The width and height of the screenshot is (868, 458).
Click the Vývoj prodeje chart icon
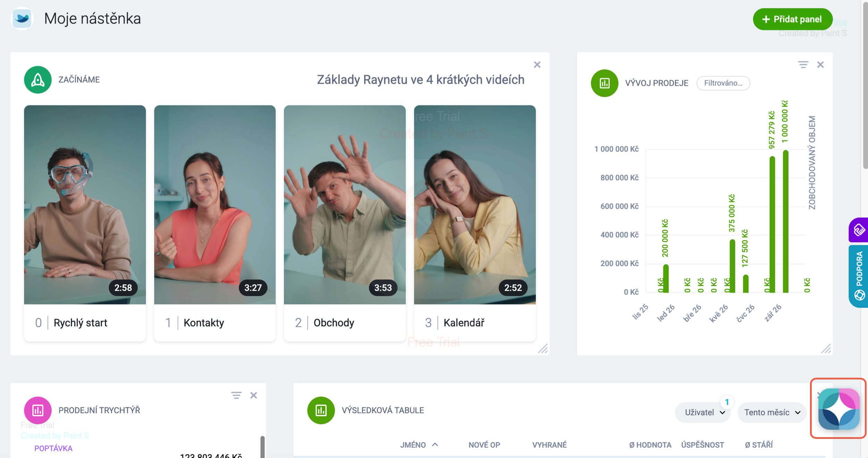tap(604, 83)
